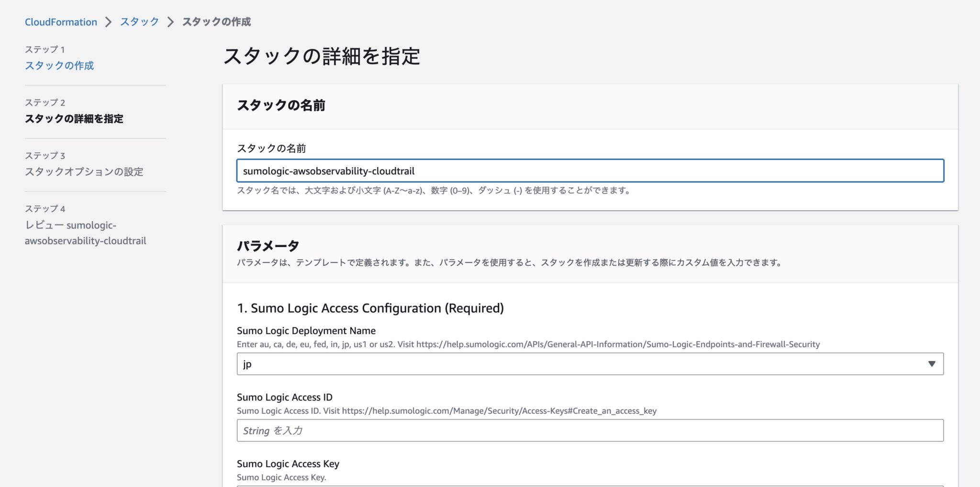Image resolution: width=980 pixels, height=487 pixels.
Task: Click the パラメータ section header
Action: click(x=268, y=245)
